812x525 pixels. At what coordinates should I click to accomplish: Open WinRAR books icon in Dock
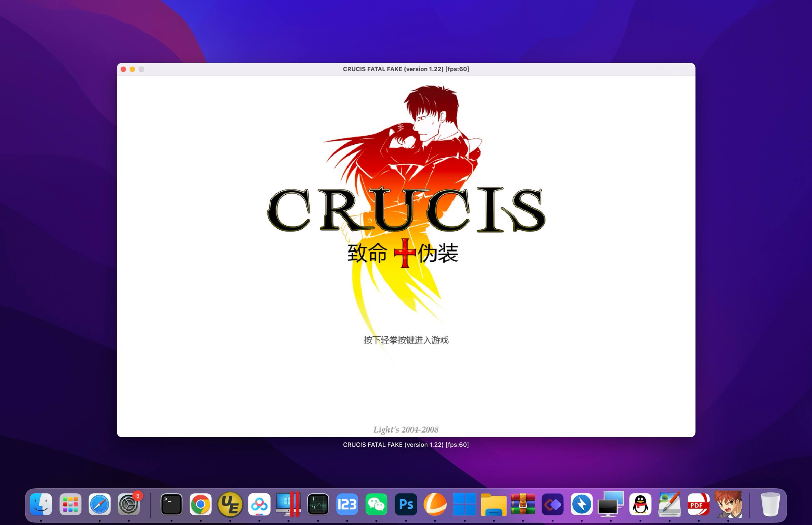click(523, 504)
